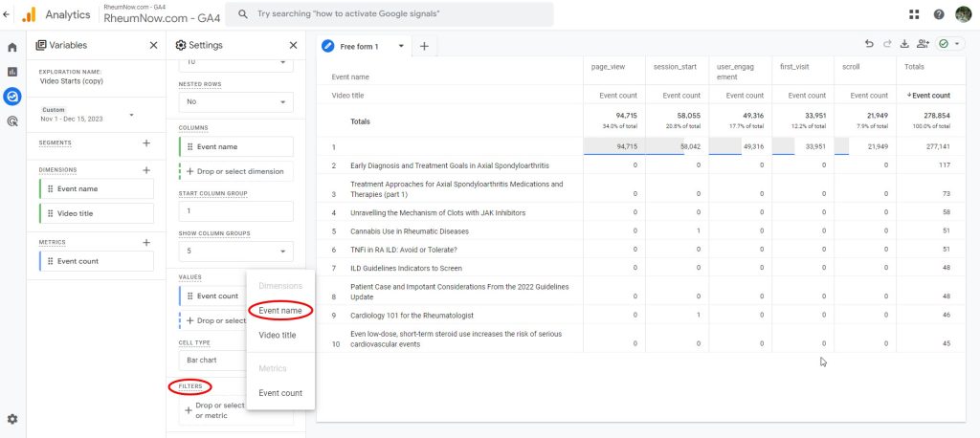Open Reports from the left sidebar

coord(12,72)
